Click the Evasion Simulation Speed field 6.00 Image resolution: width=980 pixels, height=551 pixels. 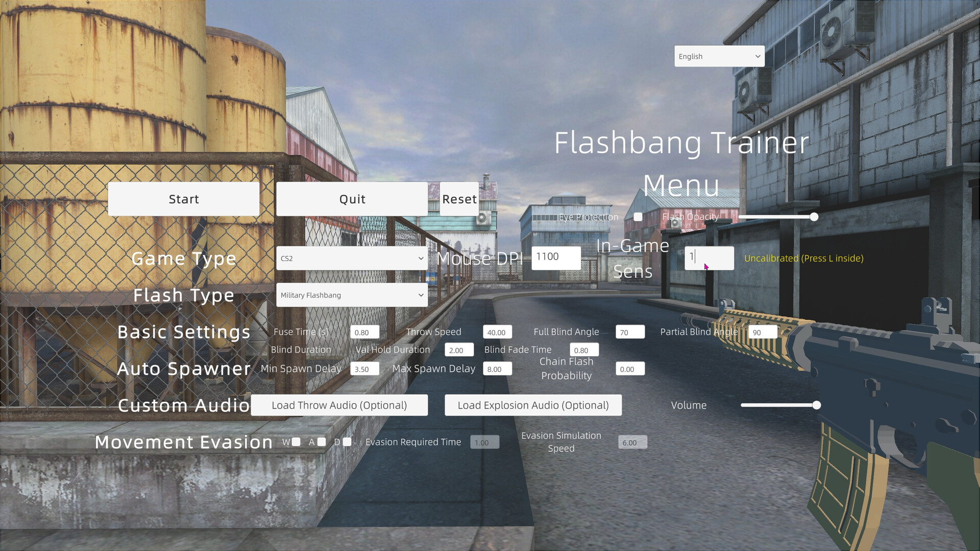coord(633,442)
